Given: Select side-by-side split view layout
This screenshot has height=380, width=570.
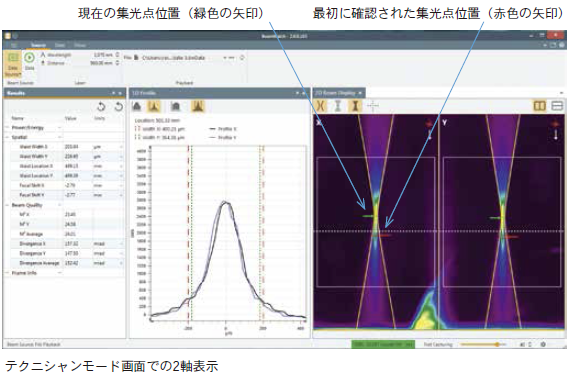Looking at the screenshot, I should coord(539,106).
